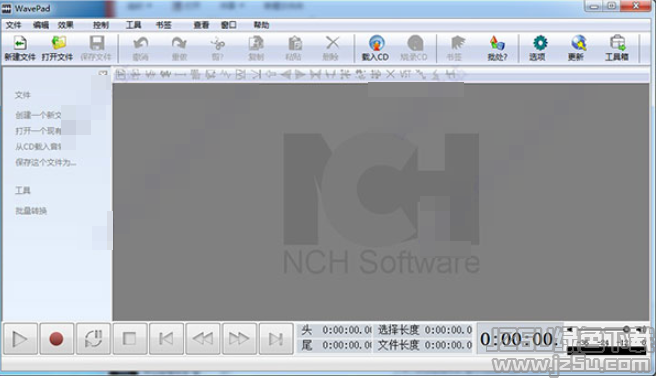Screen dimensions: 656x378
Task: Click the 文件长度 (File length) value
Action: (448, 345)
